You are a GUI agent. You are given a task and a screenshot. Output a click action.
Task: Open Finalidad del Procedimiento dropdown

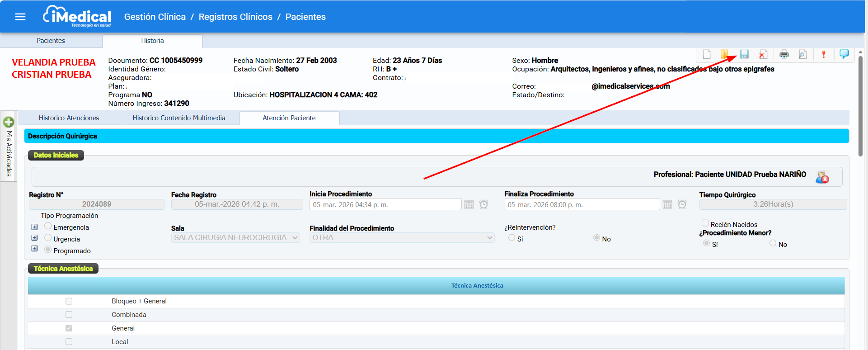coord(402,238)
